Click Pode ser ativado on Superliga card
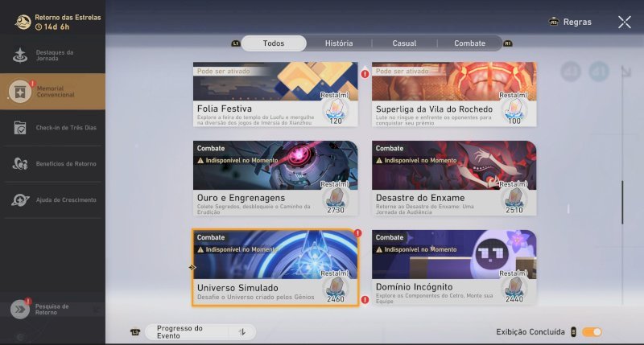The height and width of the screenshot is (345, 644). click(402, 71)
